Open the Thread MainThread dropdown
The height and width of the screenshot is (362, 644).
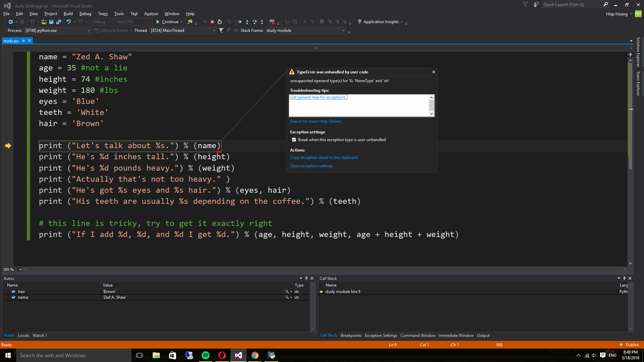(x=214, y=31)
